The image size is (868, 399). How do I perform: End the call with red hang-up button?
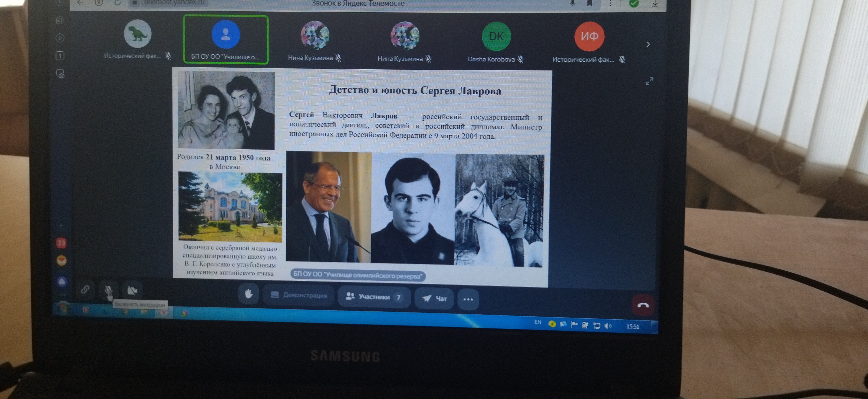click(x=643, y=305)
